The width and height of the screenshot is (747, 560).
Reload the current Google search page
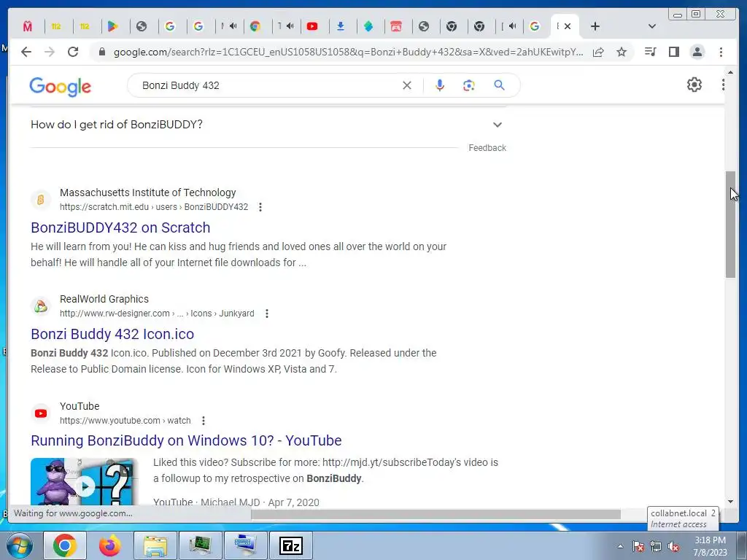[x=73, y=52]
